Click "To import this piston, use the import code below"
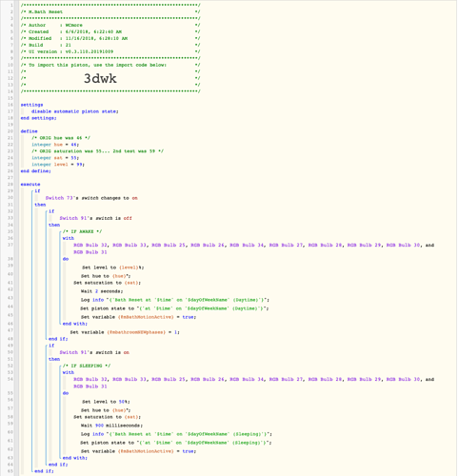The width and height of the screenshot is (459, 476). point(98,65)
